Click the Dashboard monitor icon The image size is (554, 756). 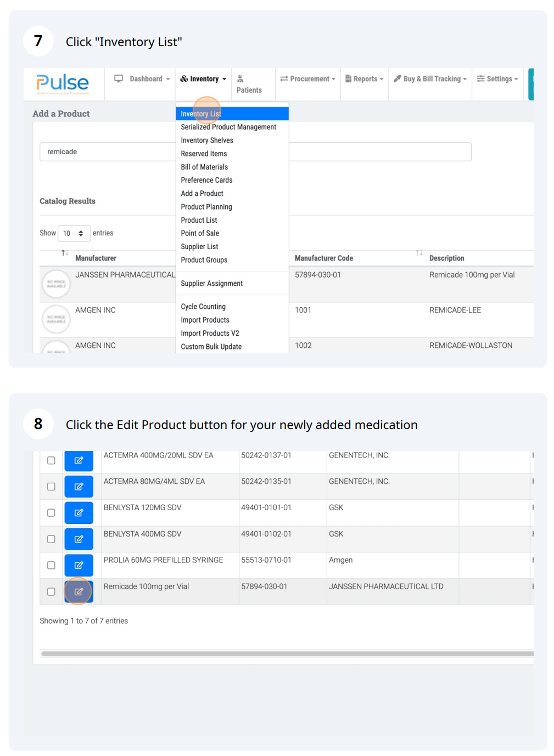[x=119, y=78]
